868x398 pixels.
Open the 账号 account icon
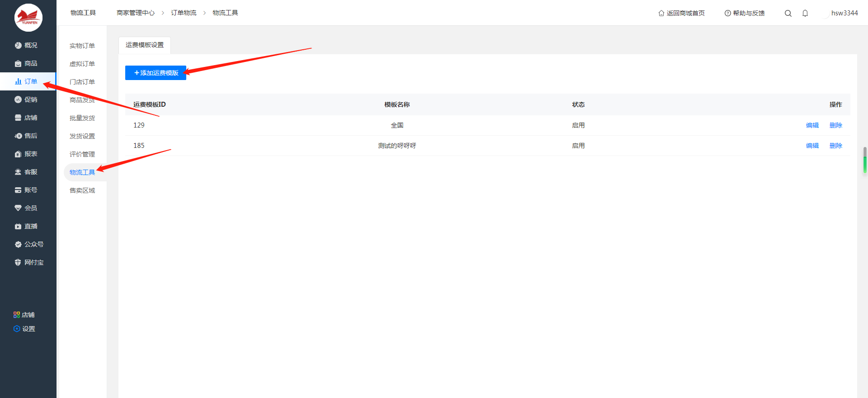[18, 190]
